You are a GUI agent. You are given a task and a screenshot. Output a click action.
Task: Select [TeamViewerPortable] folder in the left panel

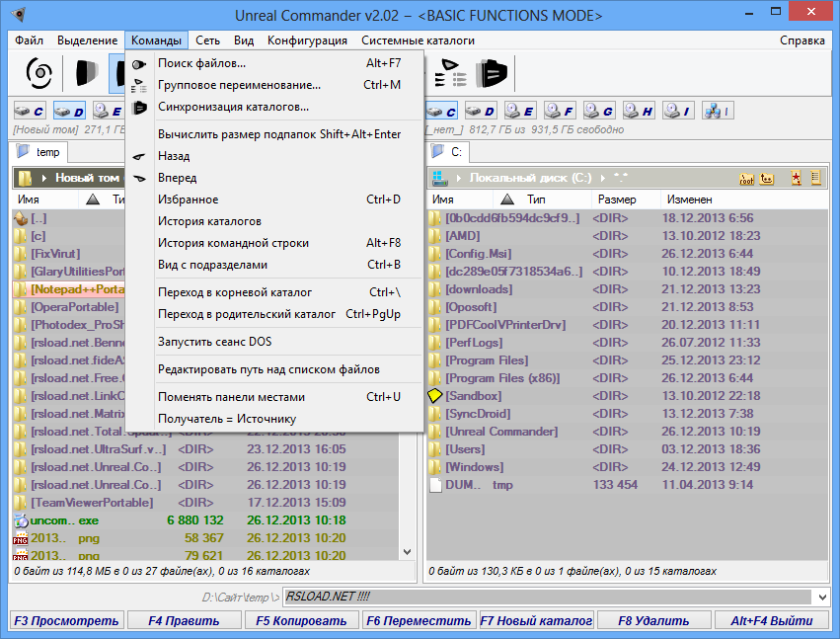[x=205, y=503]
